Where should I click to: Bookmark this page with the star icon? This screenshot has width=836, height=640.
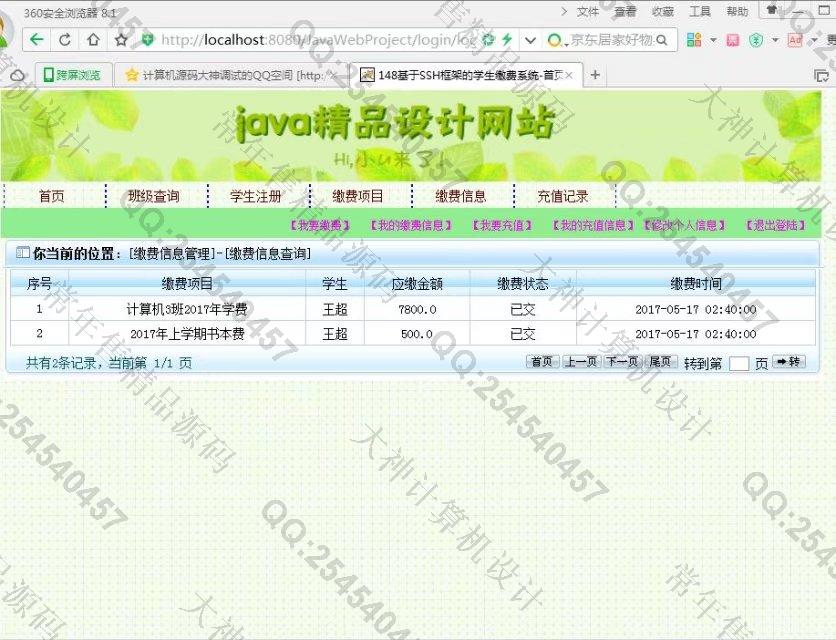(121, 40)
